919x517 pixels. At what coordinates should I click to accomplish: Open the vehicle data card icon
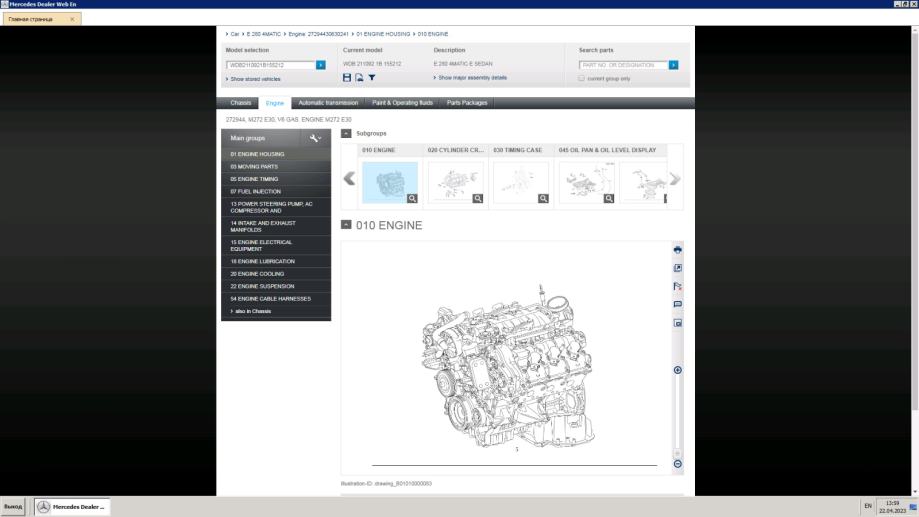[359, 77]
